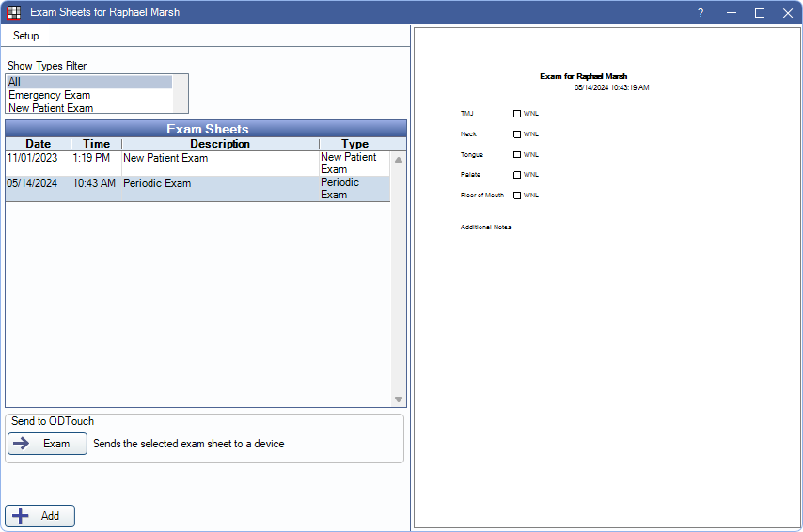Mark Floor of Mouth as WNL
The height and width of the screenshot is (532, 803).
[516, 196]
